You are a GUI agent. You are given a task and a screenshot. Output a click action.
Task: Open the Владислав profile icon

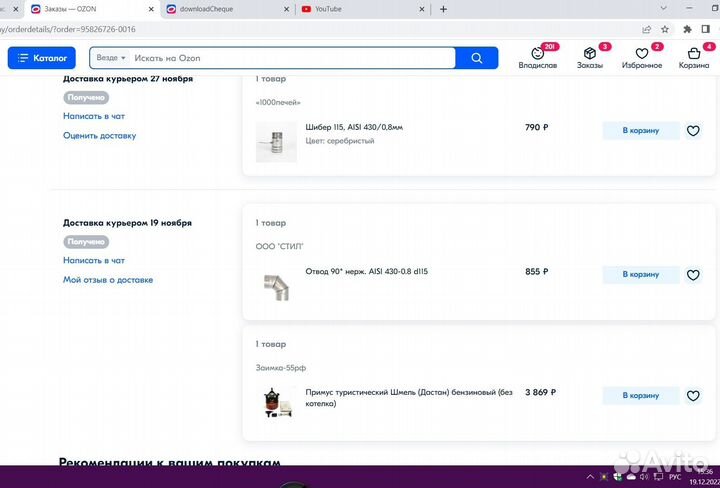538,58
